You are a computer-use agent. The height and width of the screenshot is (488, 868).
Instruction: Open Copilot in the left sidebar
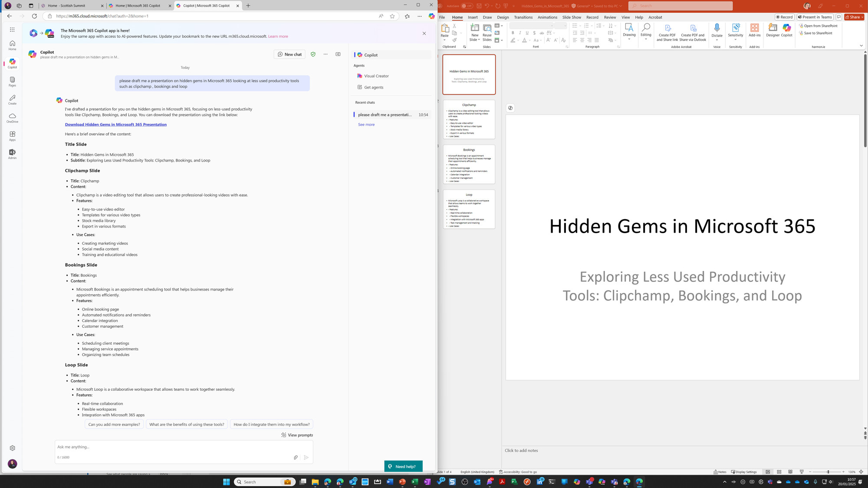tap(12, 63)
